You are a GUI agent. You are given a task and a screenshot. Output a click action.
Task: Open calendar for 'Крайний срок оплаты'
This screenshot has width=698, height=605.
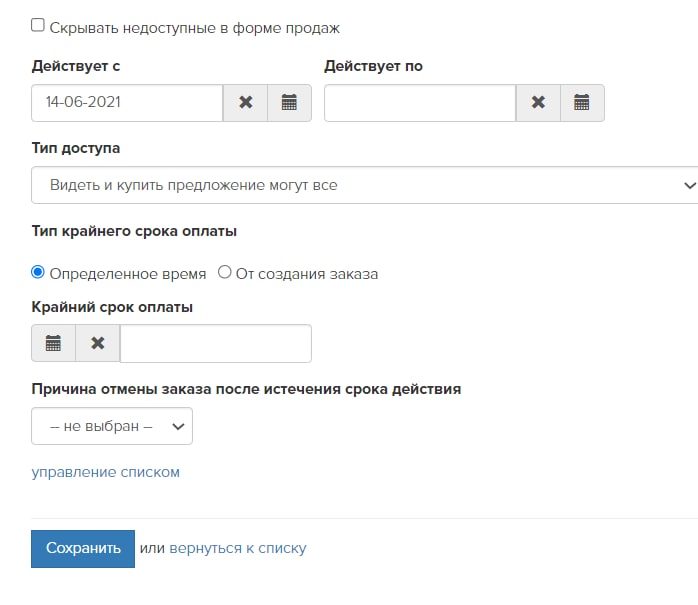[x=53, y=343]
